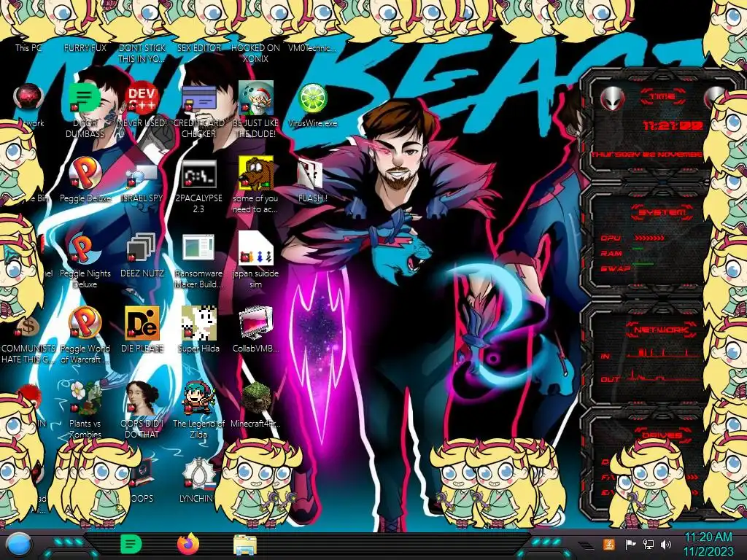Click the HOOKED ON XONIX icon label
The image size is (747, 560).
255,53
